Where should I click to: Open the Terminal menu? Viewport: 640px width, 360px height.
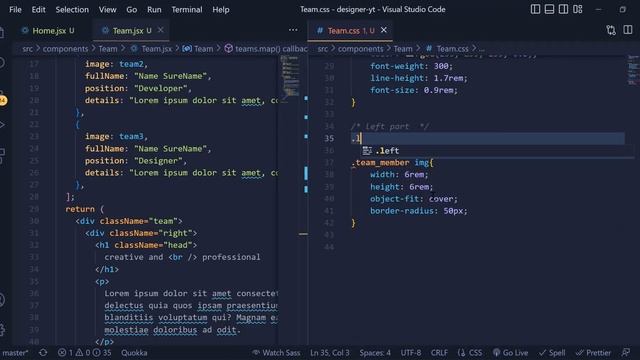187,9
